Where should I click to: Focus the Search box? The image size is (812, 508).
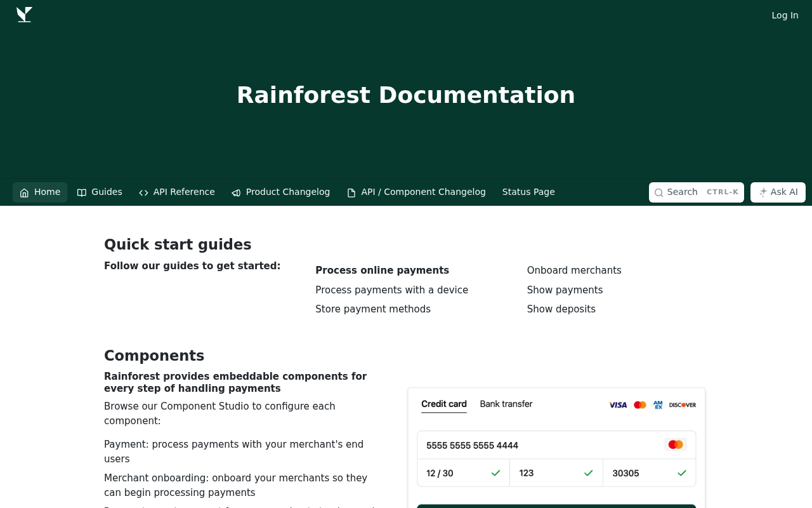pyautogui.click(x=696, y=192)
